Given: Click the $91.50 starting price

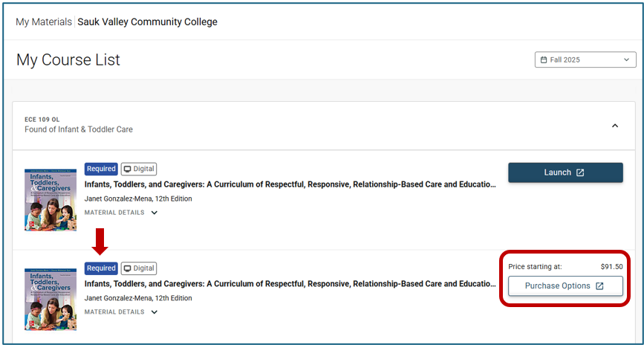Looking at the screenshot, I should tap(611, 266).
